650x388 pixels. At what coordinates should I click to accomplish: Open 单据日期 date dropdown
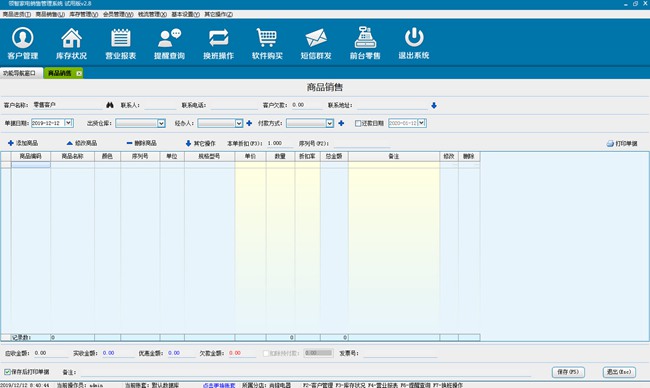click(x=69, y=123)
